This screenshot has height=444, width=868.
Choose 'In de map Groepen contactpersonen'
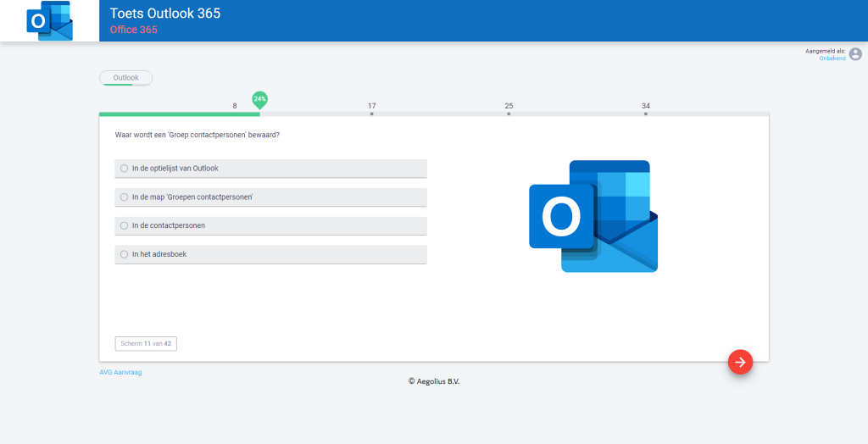click(x=270, y=197)
